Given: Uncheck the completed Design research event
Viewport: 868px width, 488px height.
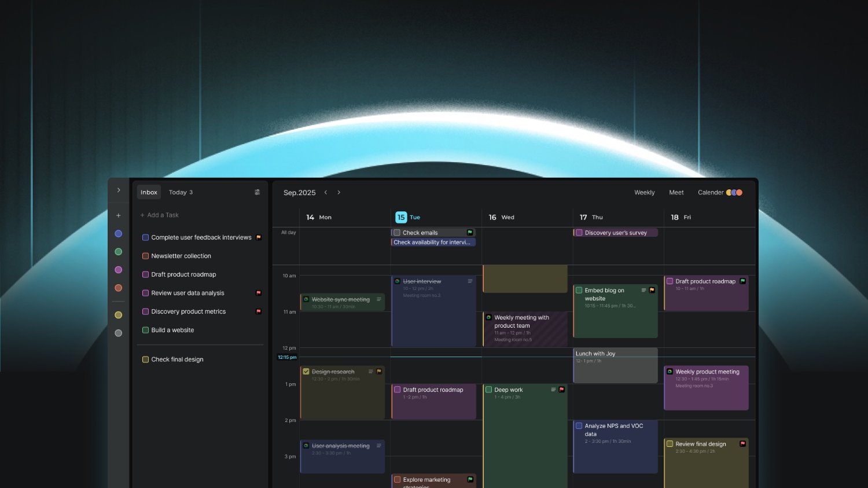Looking at the screenshot, I should [x=306, y=372].
